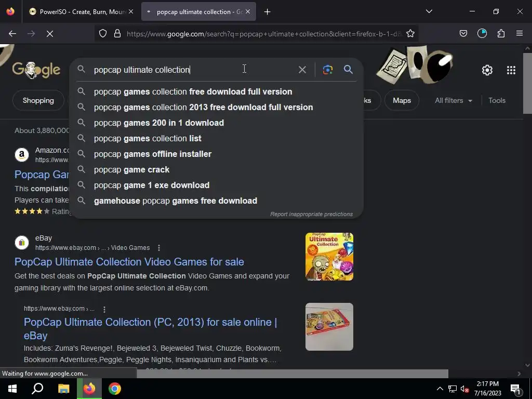Choose suggestion 'popcap games collection free download full version'
Image resolution: width=532 pixels, height=399 pixels.
(x=217, y=91)
